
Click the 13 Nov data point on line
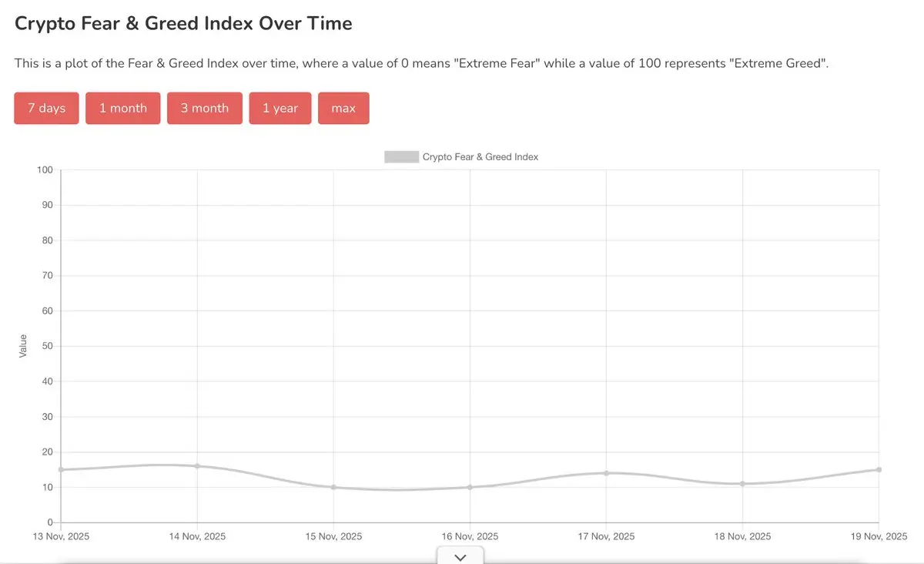click(61, 469)
